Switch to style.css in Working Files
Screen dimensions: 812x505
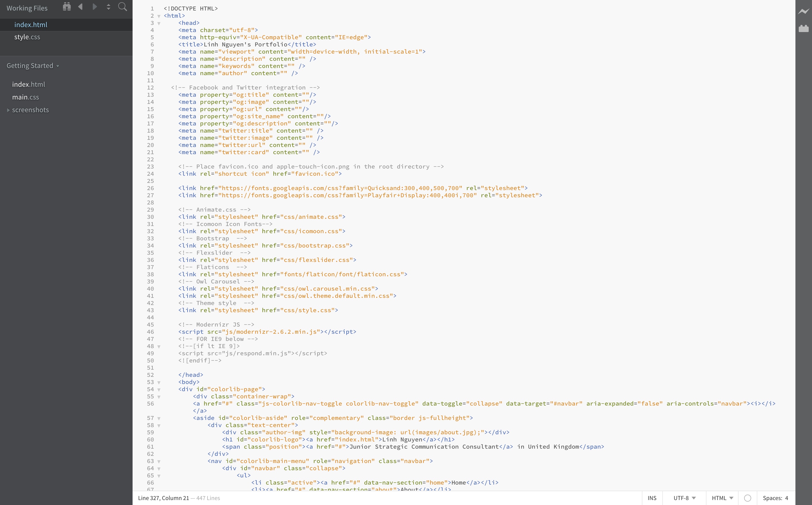[x=27, y=37]
